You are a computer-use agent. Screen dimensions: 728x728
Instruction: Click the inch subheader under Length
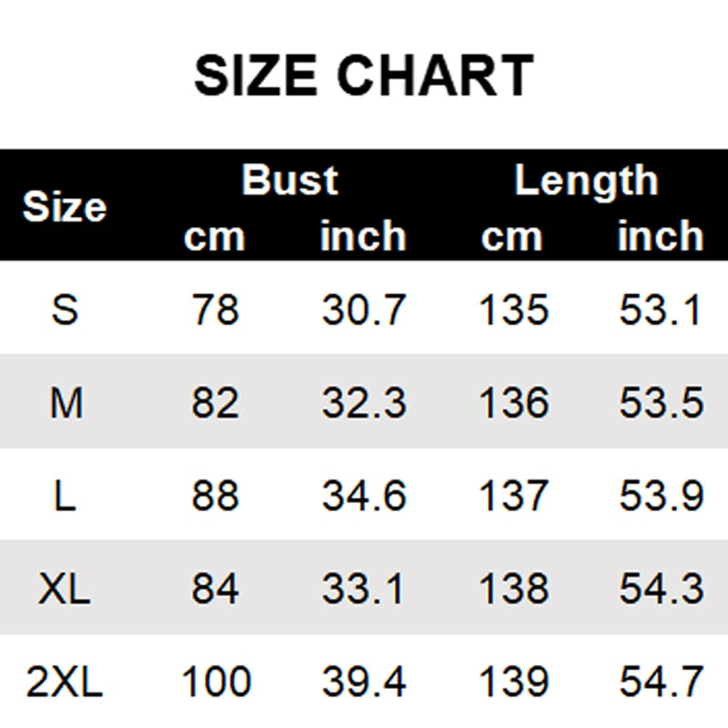pyautogui.click(x=661, y=237)
